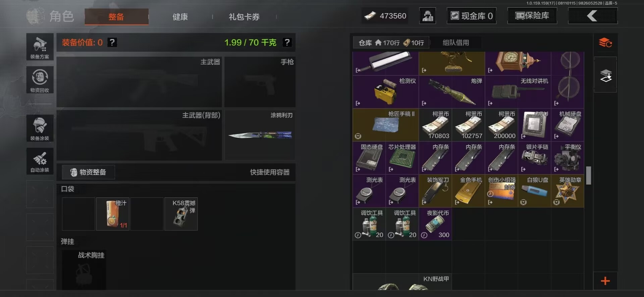644x297 pixels.
Task: Open the 保险库 button
Action: click(x=532, y=16)
